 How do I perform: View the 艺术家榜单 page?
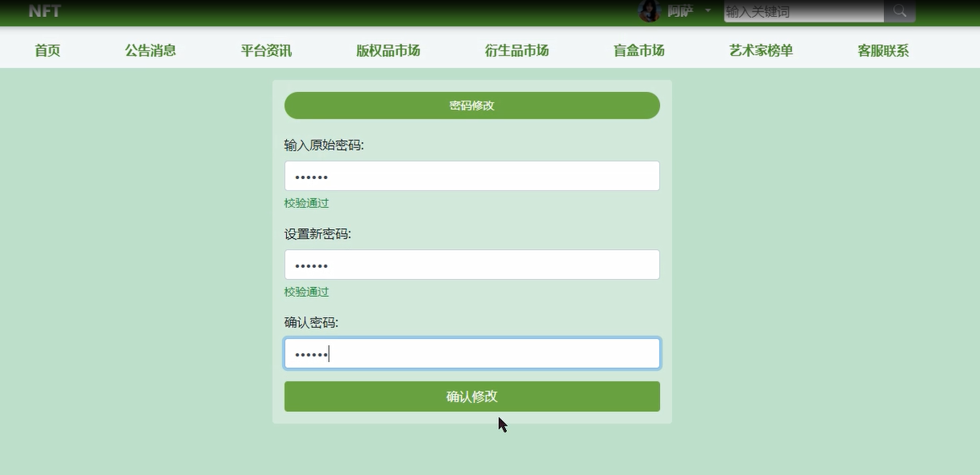pos(761,50)
